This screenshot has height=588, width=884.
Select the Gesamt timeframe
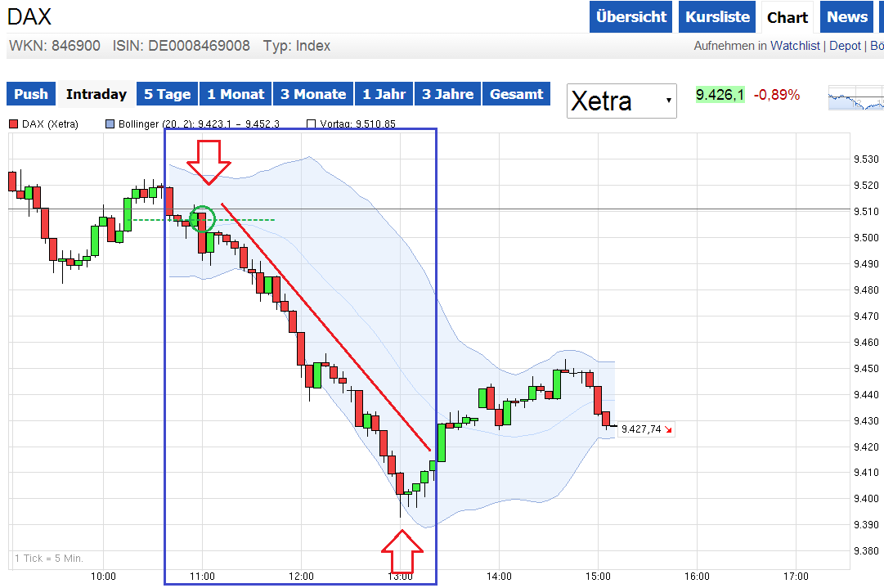click(516, 93)
